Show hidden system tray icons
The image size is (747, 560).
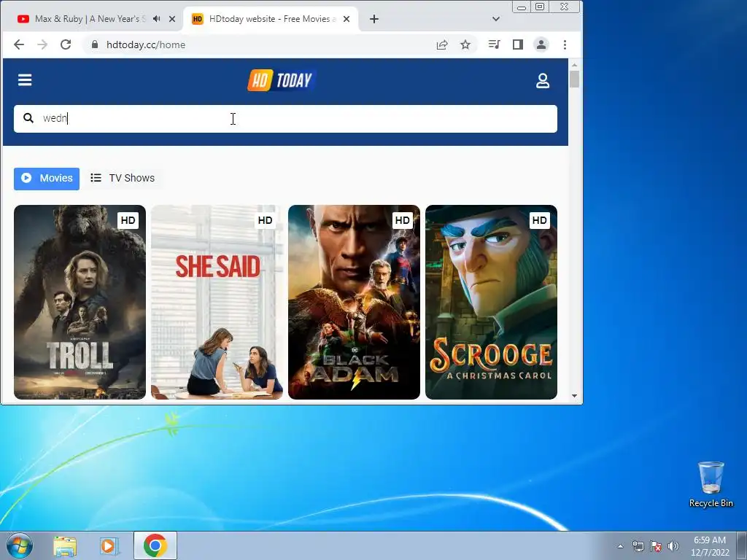point(620,546)
